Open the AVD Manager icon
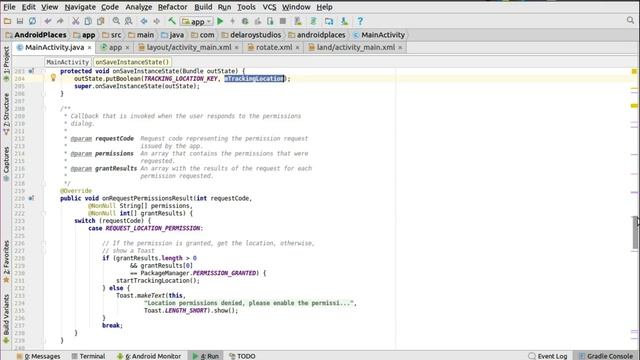The height and width of the screenshot is (360, 640). [x=298, y=21]
